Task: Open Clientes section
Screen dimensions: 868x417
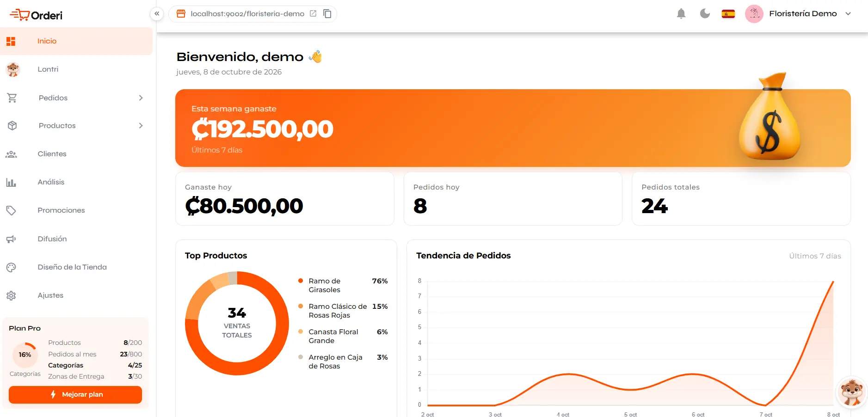Action: click(x=76, y=154)
